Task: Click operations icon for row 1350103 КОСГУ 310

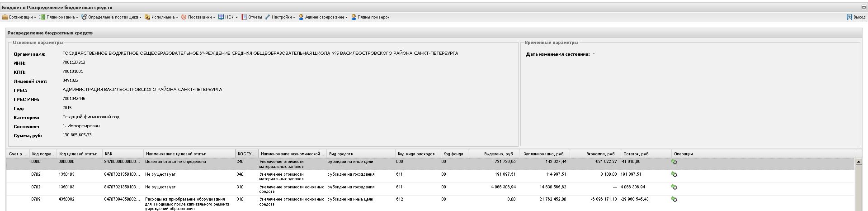Action: 675,187
